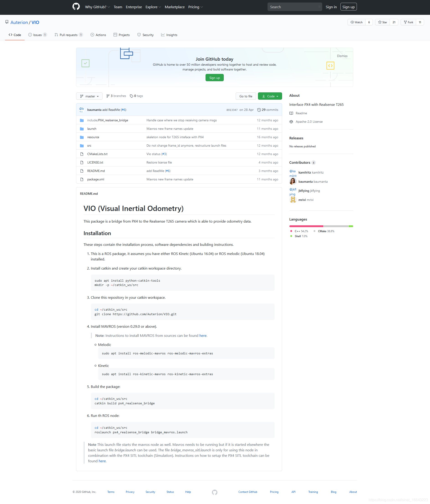The image size is (430, 504).
Task: Open the CMakeLists.txt file
Action: [97, 154]
